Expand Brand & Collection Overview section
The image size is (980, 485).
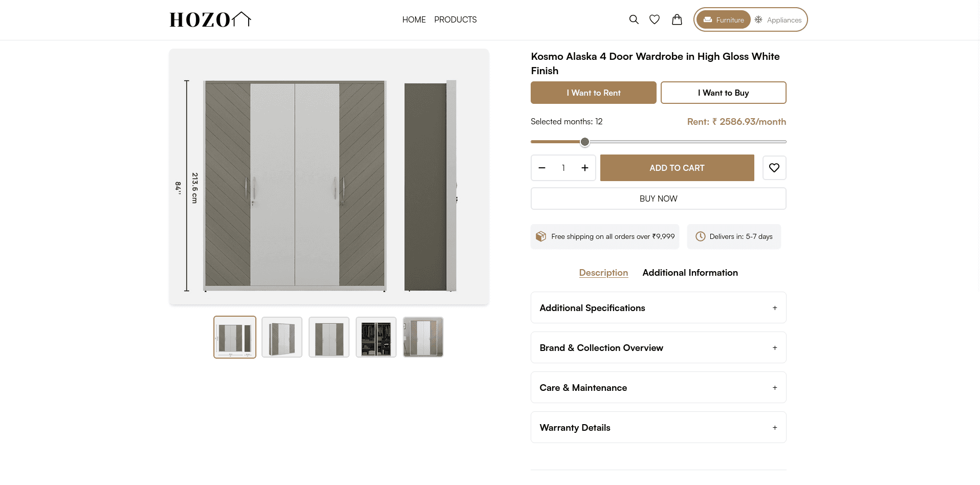[659, 347]
